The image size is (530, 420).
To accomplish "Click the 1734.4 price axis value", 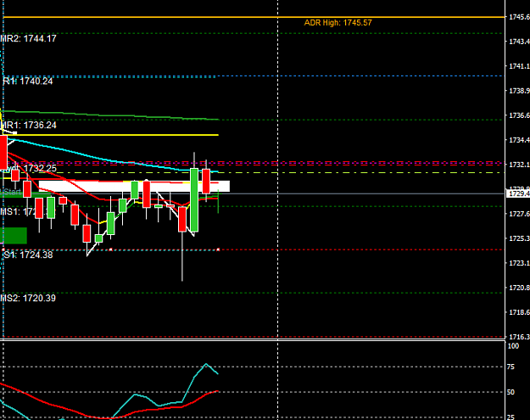I will tap(519, 140).
